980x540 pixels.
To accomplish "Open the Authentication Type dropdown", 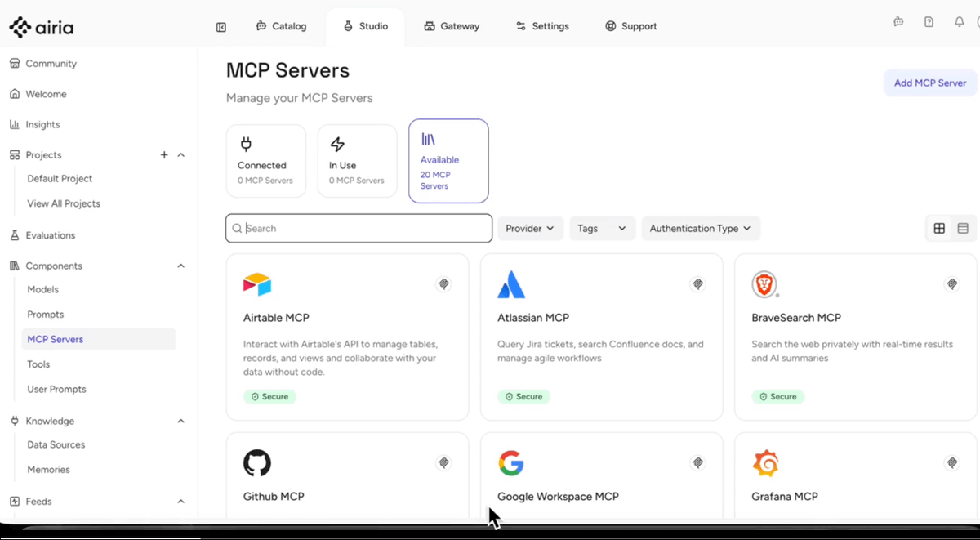I will pos(701,229).
